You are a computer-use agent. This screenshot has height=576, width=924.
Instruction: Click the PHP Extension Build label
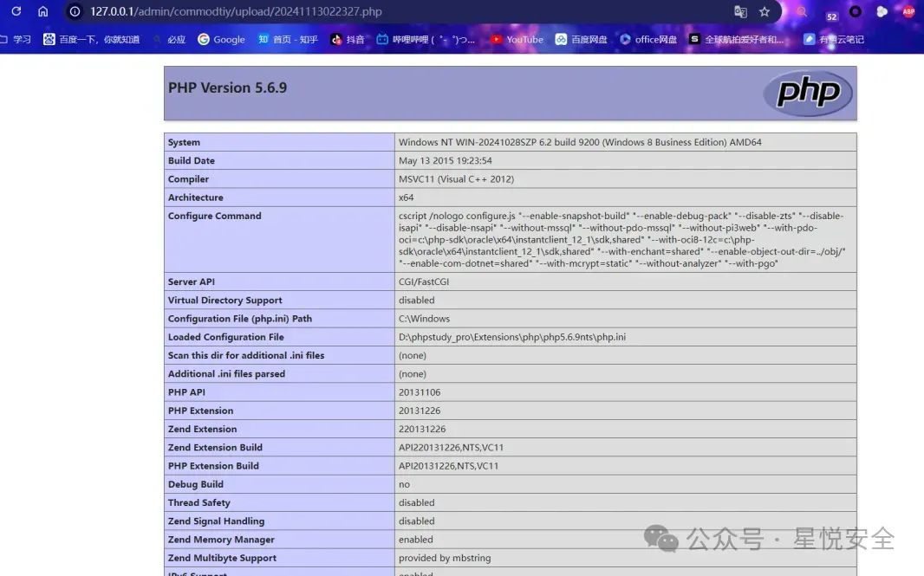tap(213, 466)
